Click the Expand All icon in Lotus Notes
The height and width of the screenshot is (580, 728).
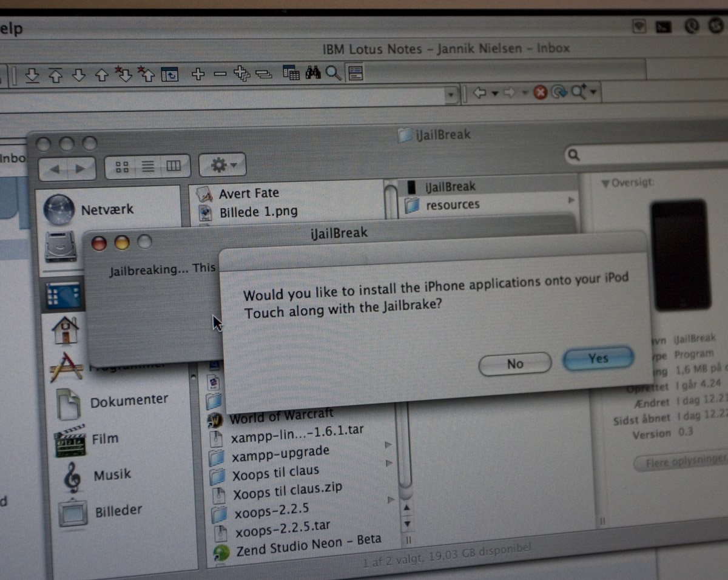(241, 74)
